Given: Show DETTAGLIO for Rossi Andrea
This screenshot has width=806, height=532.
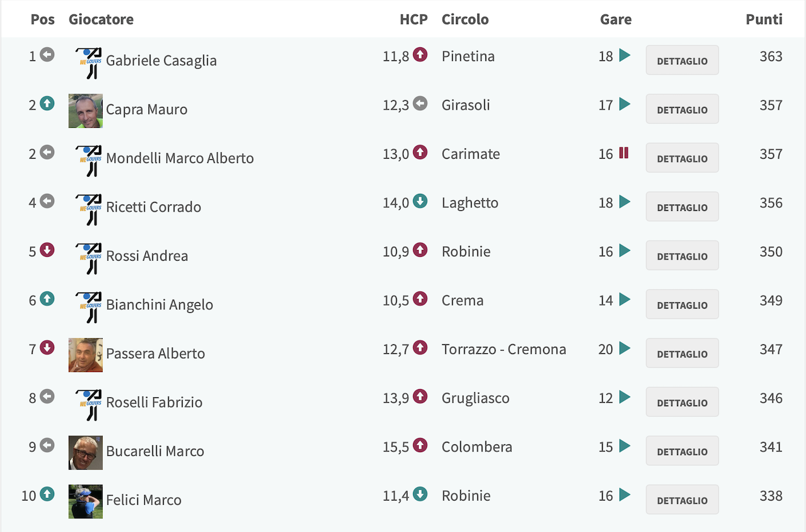Looking at the screenshot, I should pos(683,256).
